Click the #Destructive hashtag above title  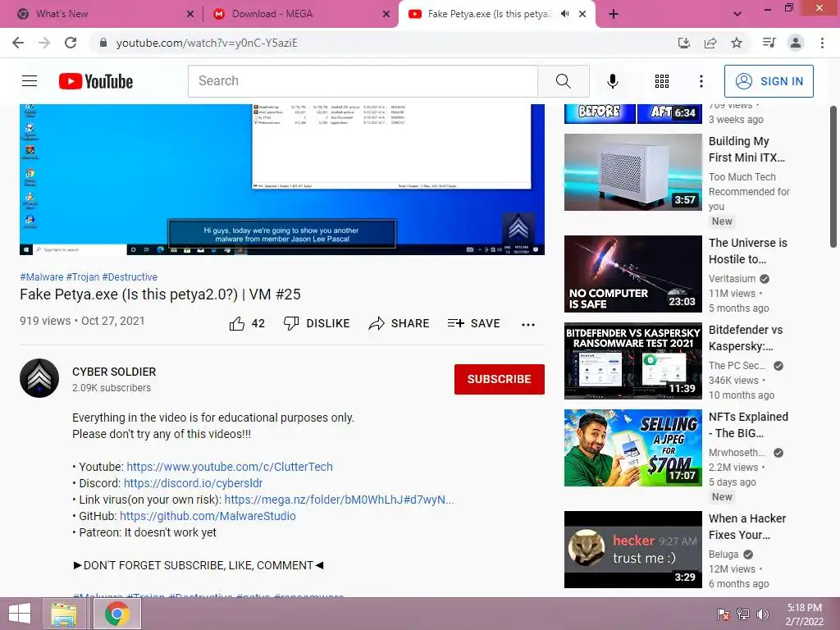click(x=130, y=277)
